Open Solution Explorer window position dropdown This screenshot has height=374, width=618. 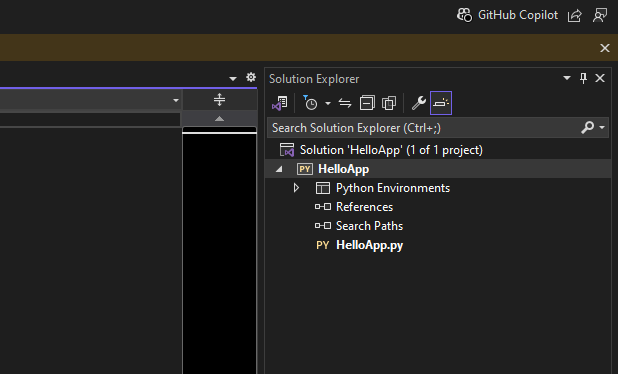(567, 78)
